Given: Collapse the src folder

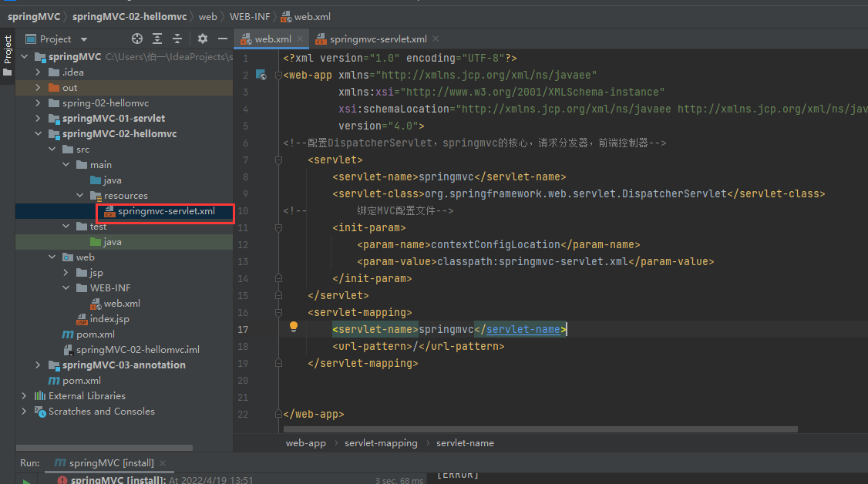Looking at the screenshot, I should point(52,150).
